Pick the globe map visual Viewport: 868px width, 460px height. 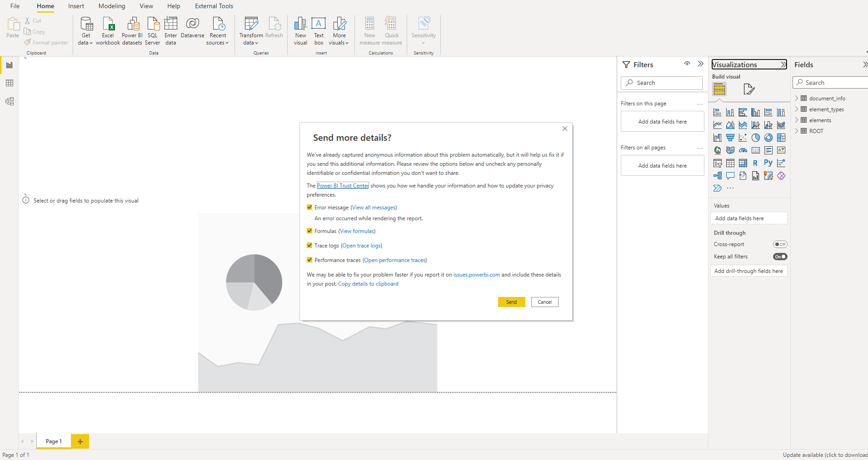pos(718,150)
